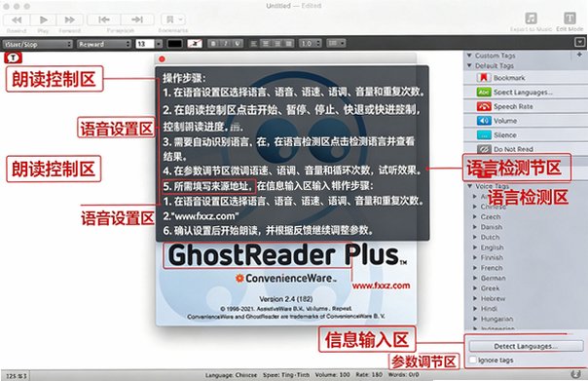Open the Start/Stop style dropdown

click(37, 44)
